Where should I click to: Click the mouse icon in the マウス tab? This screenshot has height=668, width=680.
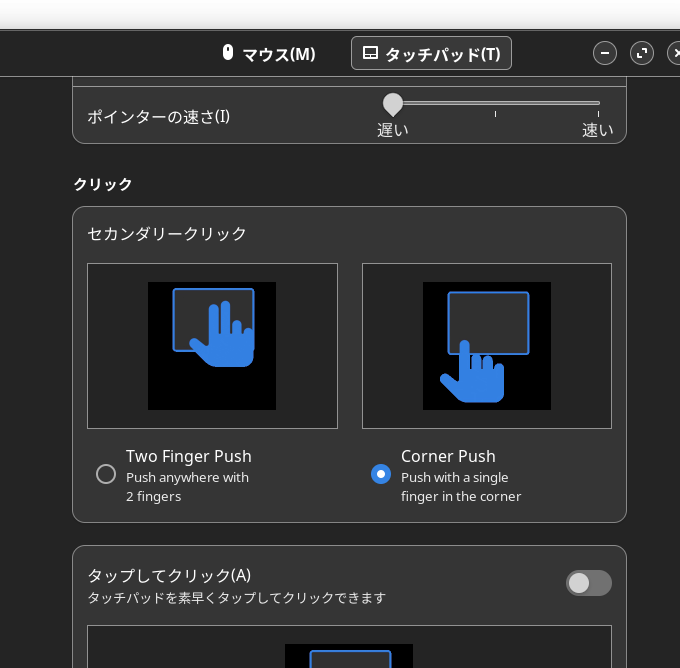[228, 53]
